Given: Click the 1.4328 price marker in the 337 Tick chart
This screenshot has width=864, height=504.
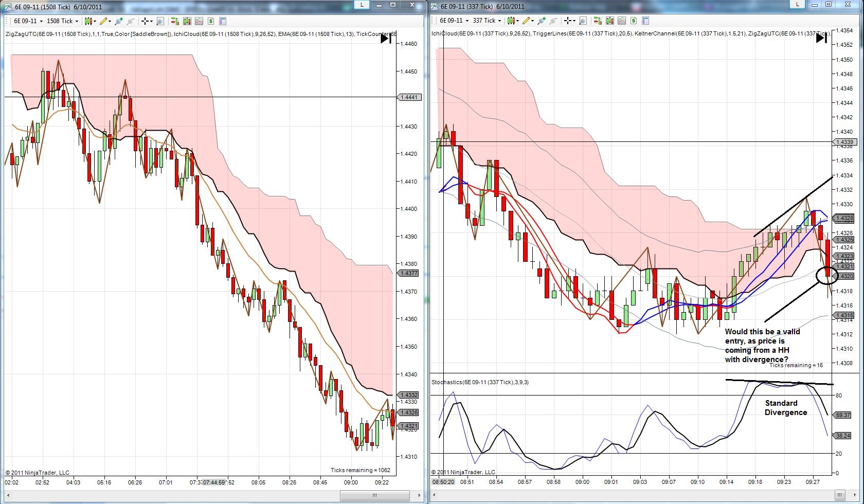Looking at the screenshot, I should [x=844, y=219].
